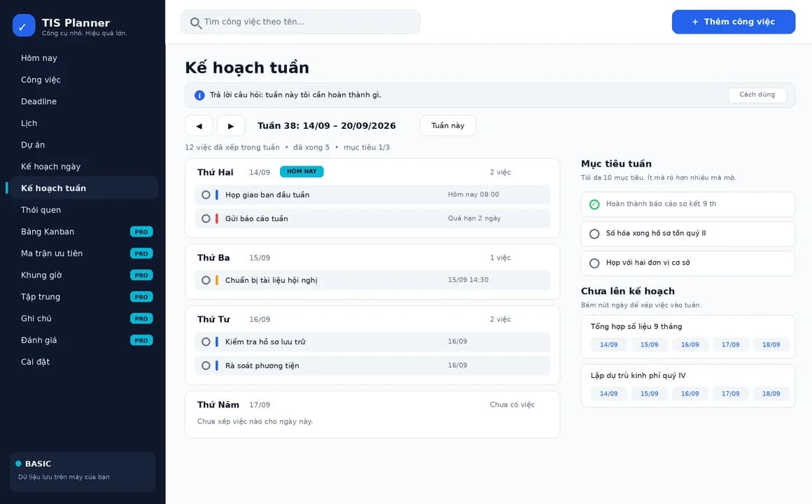Go to the previous week arrow
812x504 pixels.
(x=199, y=126)
